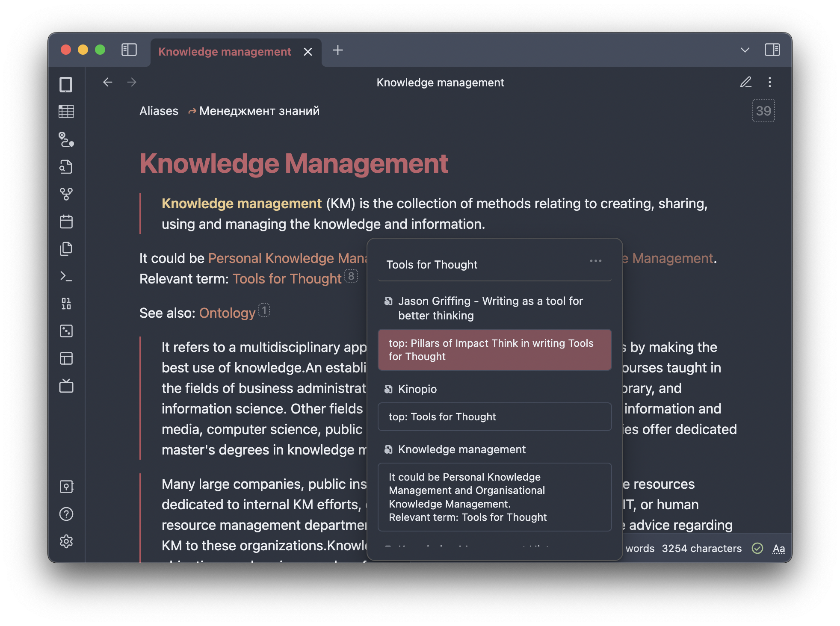Open files icon in the ribbon
840x626 pixels.
pyautogui.click(x=66, y=85)
